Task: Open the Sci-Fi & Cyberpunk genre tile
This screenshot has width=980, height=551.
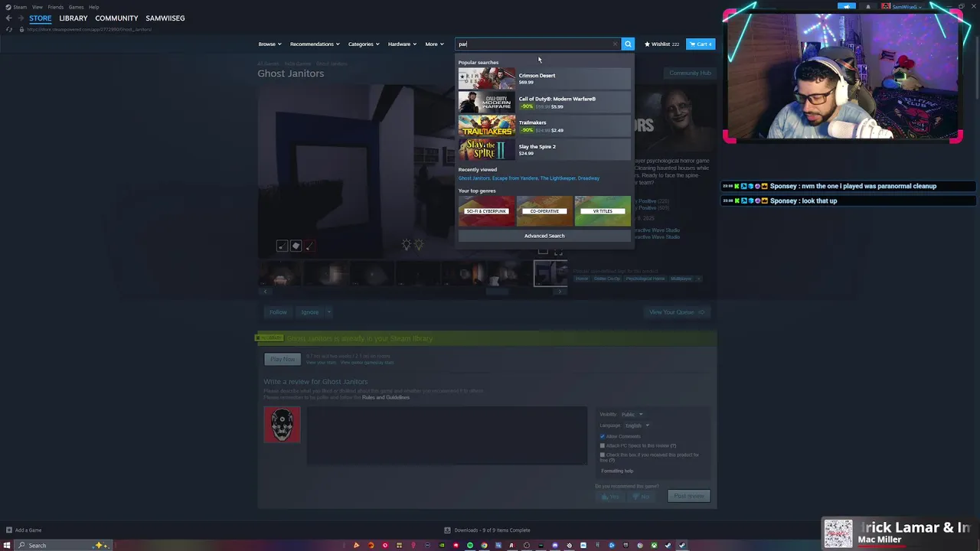Action: pos(486,211)
